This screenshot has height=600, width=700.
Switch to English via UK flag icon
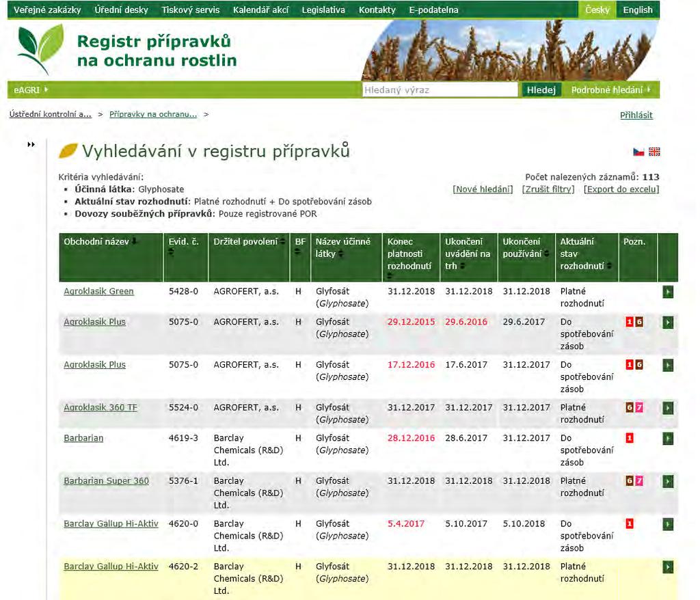[654, 152]
